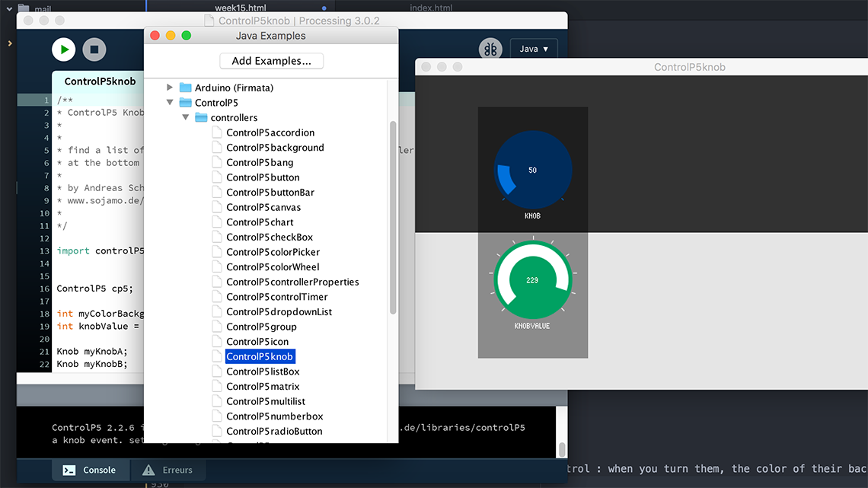Screen dimensions: 868x488
Task: Click the ControlP5matrix file icon
Action: (x=217, y=386)
